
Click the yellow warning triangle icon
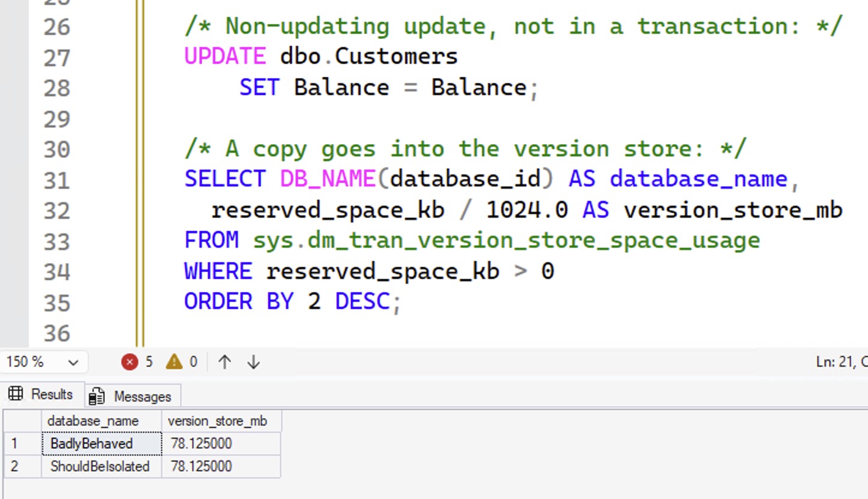point(174,362)
